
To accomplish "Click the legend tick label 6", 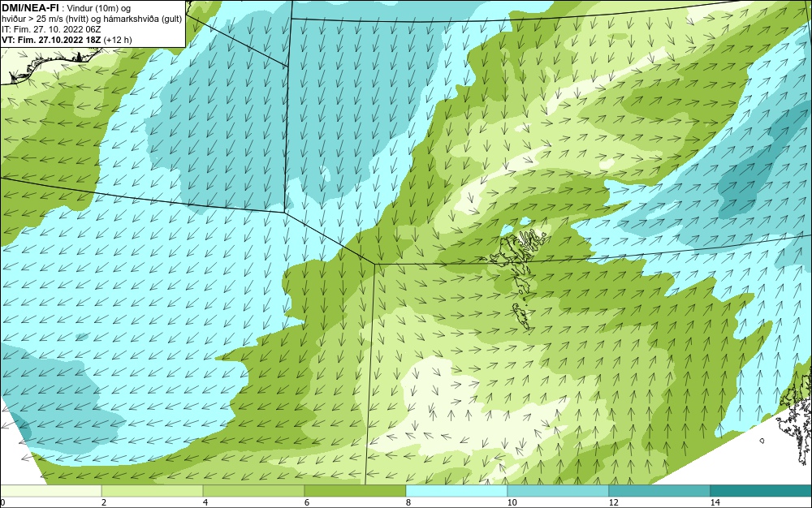I will [x=307, y=503].
